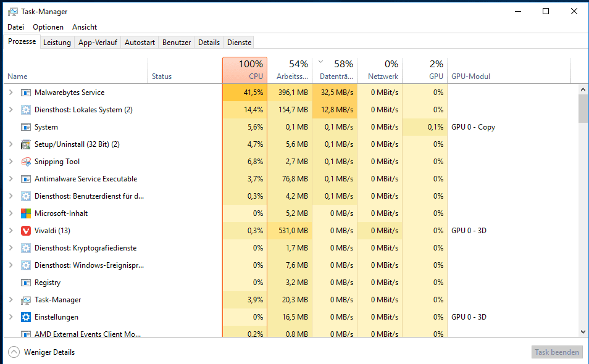Sort by the GPU-Modul column header

pyautogui.click(x=509, y=70)
